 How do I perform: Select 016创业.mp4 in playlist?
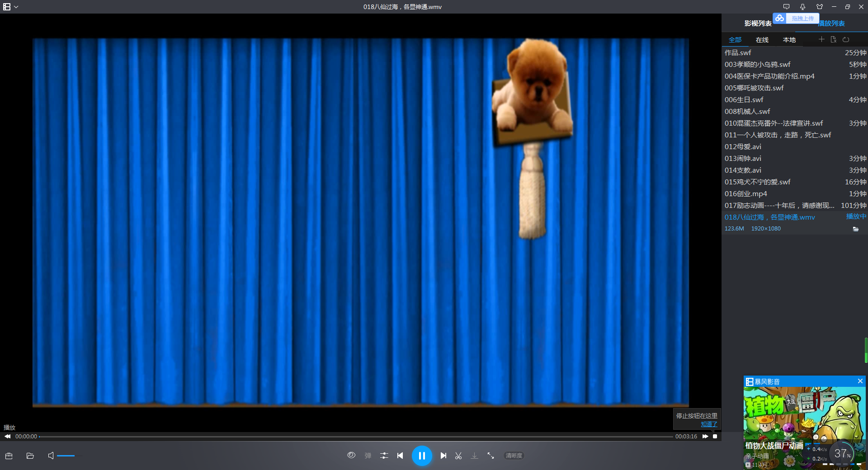coord(795,194)
